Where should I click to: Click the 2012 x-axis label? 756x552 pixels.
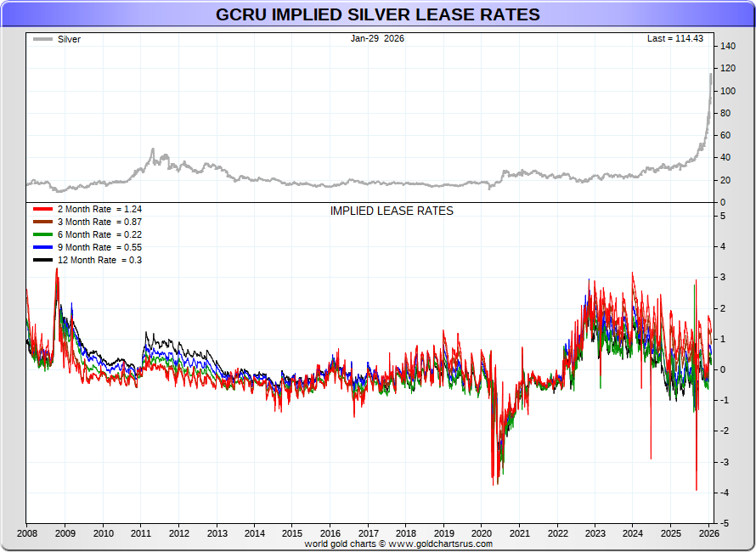[179, 533]
